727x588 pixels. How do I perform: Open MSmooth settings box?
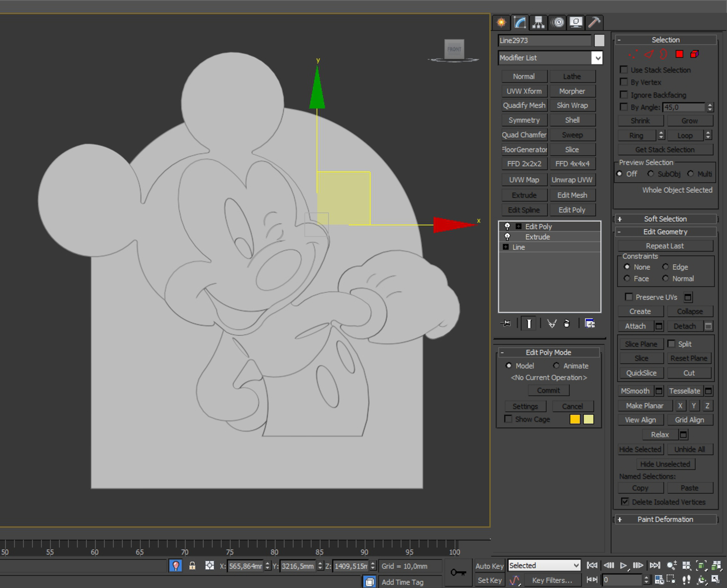[x=659, y=391]
